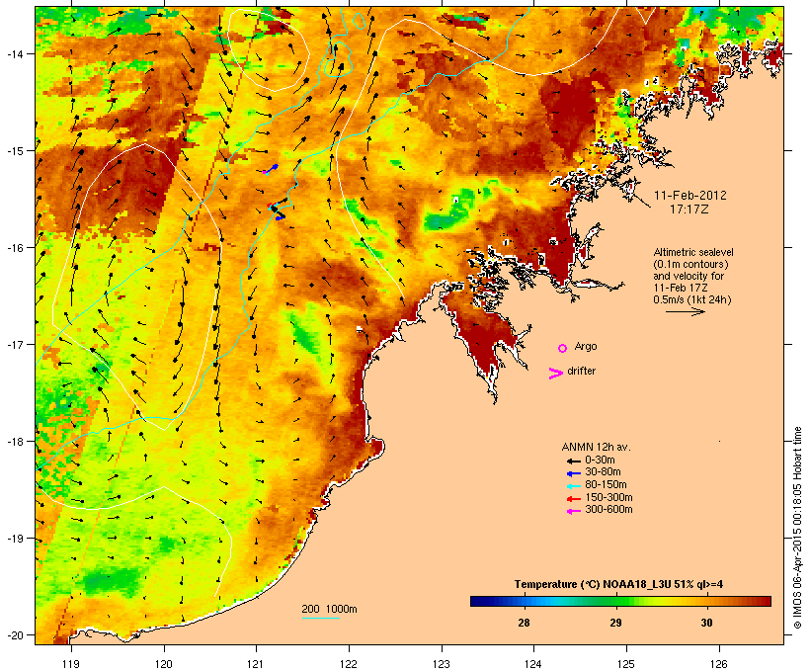Click the '0-30m' depth label
Viewport: 810px width, 672px height.
tap(600, 461)
